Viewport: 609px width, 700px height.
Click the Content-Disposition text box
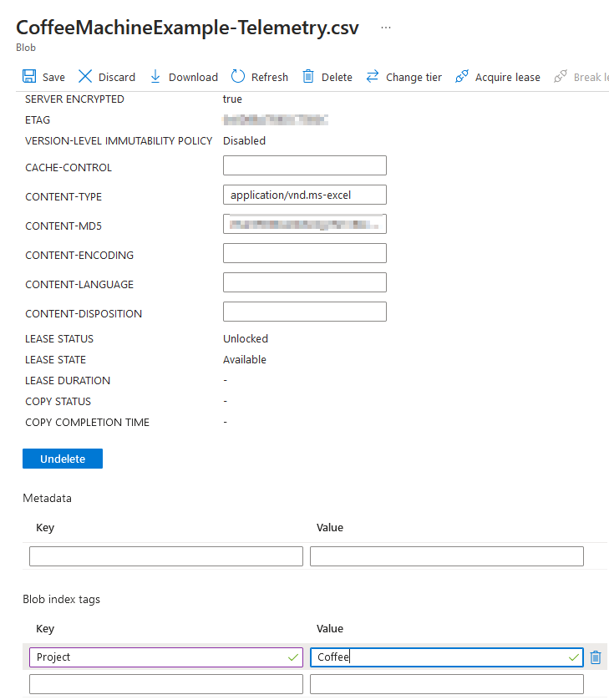click(304, 312)
